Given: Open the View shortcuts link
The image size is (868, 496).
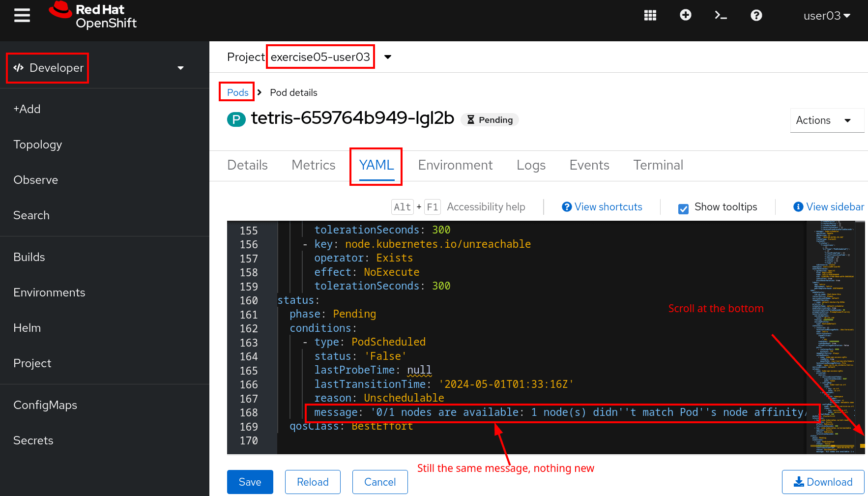Looking at the screenshot, I should click(x=602, y=207).
